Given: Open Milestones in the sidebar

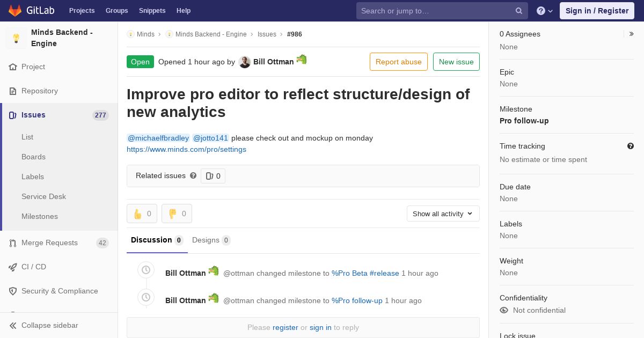Looking at the screenshot, I should (x=40, y=217).
